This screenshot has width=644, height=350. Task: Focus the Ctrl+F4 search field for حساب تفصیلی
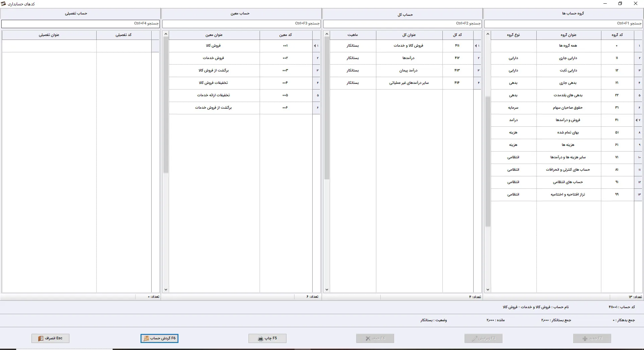click(80, 23)
